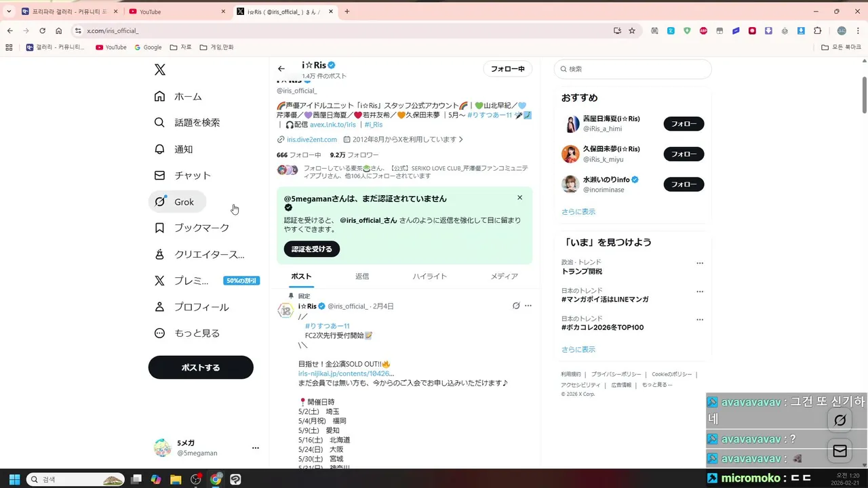Open account menu dots beside 5メガ
Screen dimensions: 868x488
pyautogui.click(x=256, y=448)
